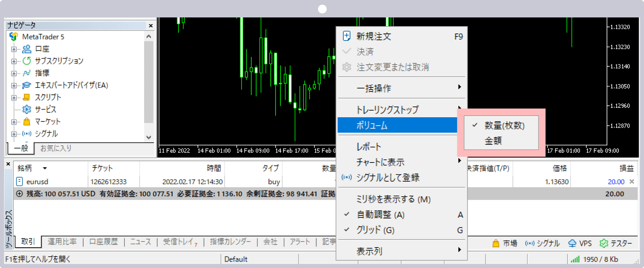Click the Market (マーケット) bag icon in Navigator
Image resolution: width=644 pixels, height=268 pixels.
[x=26, y=121]
